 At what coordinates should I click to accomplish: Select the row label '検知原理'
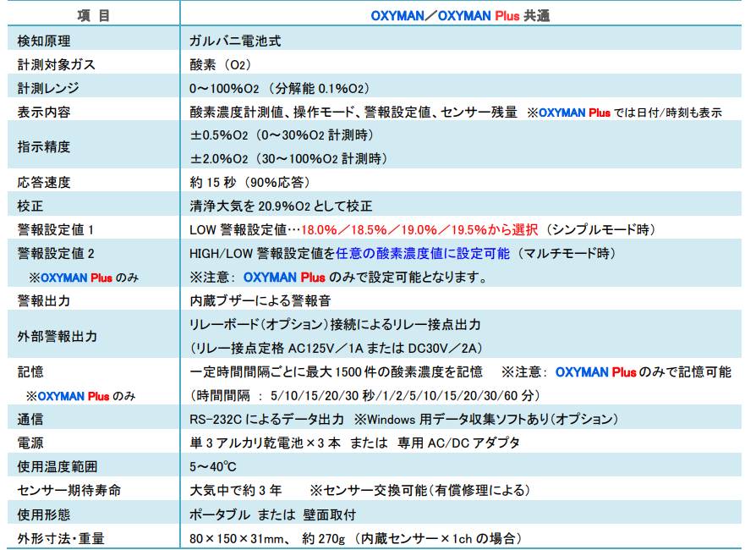coord(44,41)
